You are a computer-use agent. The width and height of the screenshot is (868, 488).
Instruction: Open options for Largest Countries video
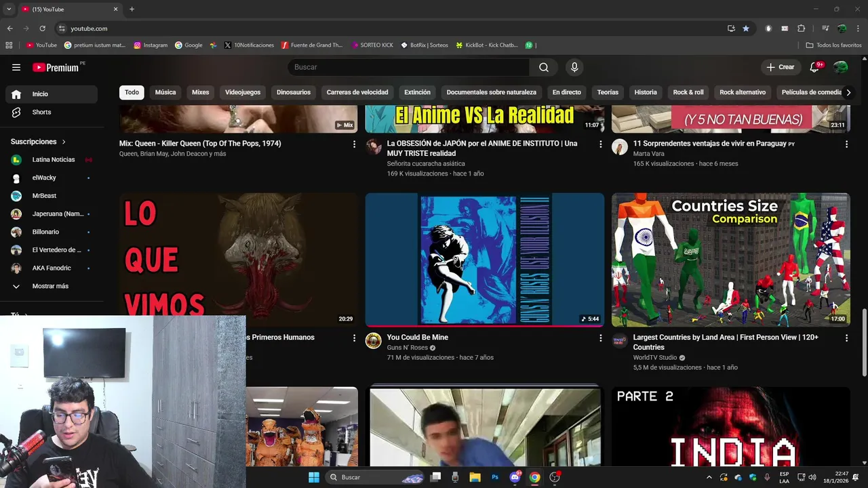point(846,338)
